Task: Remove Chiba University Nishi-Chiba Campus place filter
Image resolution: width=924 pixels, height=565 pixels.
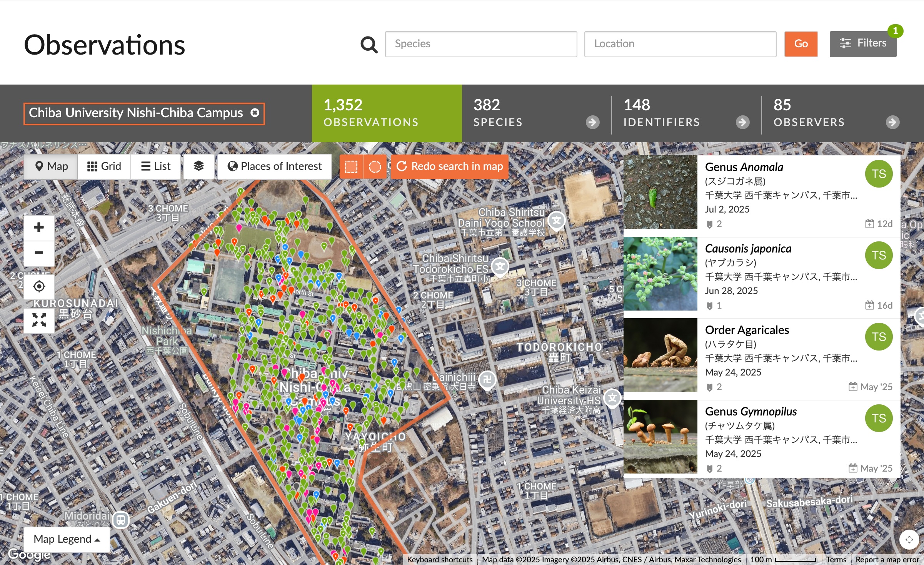Action: pyautogui.click(x=255, y=113)
